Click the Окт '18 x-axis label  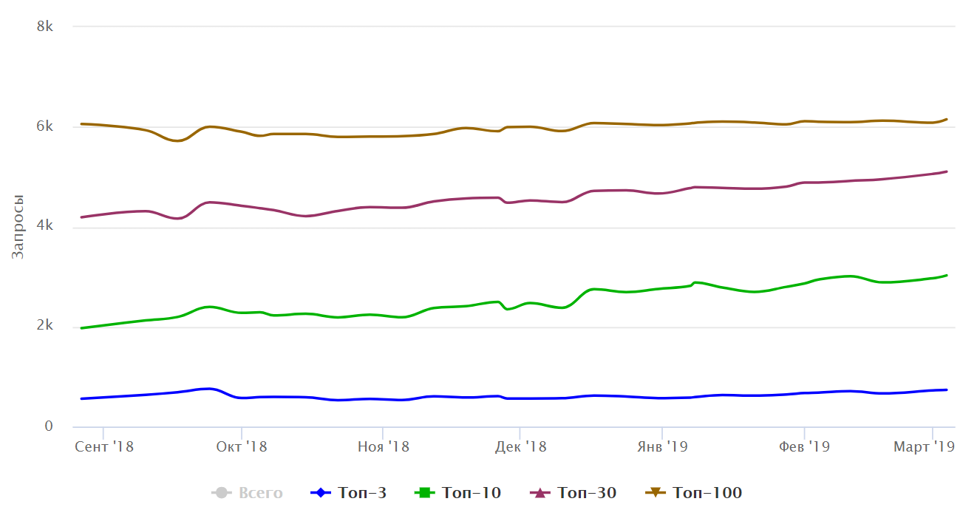click(x=242, y=447)
